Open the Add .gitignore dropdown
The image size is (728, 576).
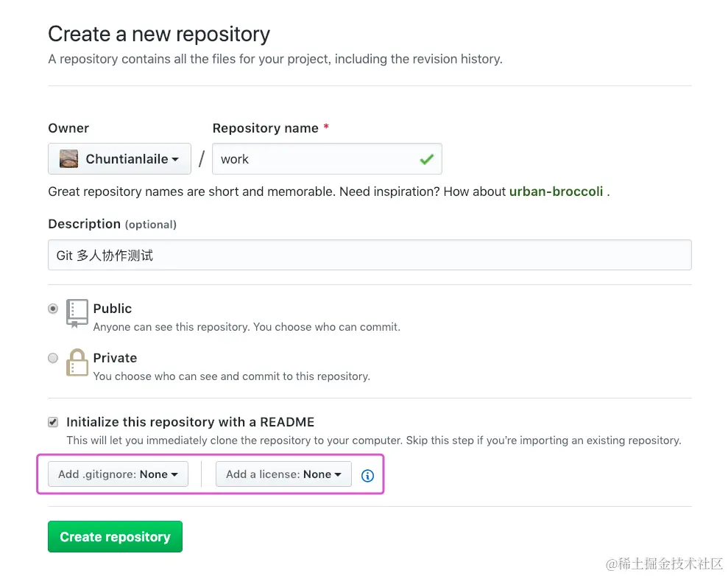click(118, 474)
